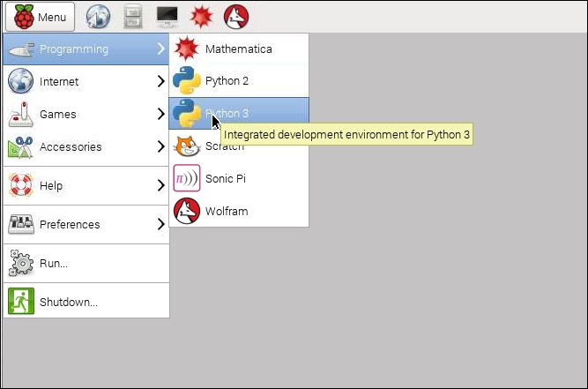Launch Wolfram from the taskbar wolf icon
The height and width of the screenshot is (389, 588).
coord(236,17)
